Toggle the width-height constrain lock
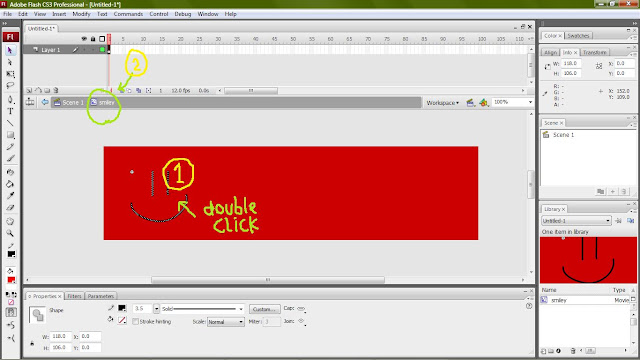The image size is (640, 360). [x=32, y=343]
